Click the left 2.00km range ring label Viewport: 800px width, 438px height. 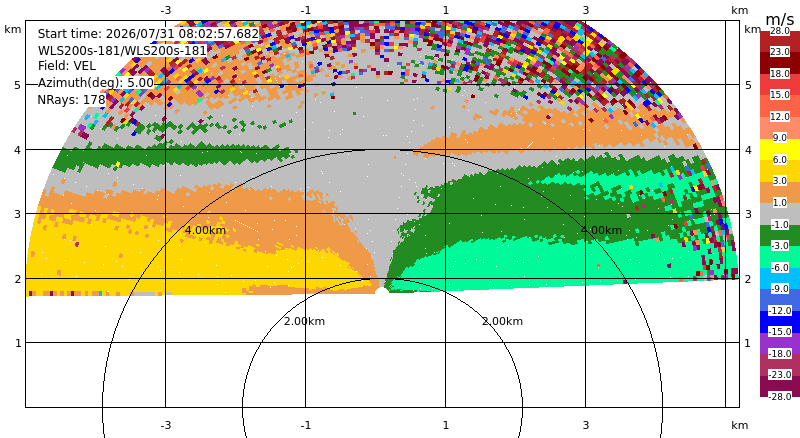tap(305, 321)
